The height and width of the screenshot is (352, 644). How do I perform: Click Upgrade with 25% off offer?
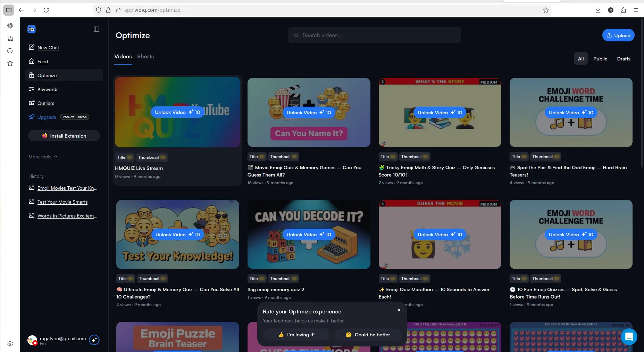tap(59, 117)
